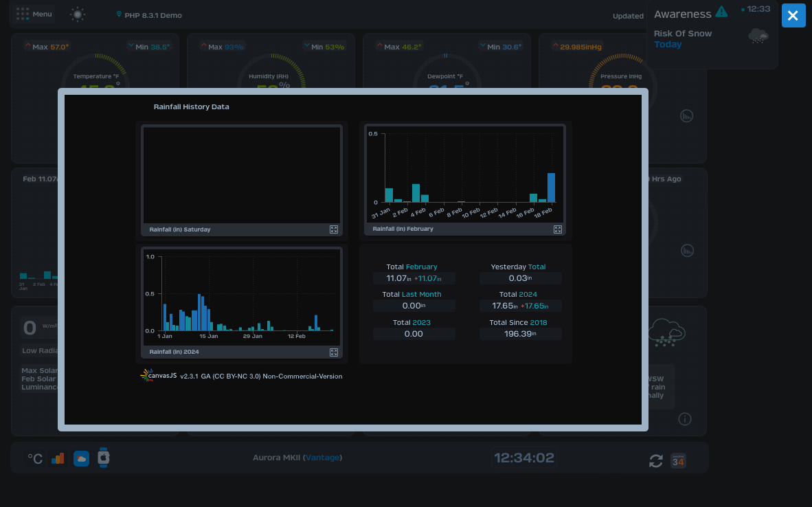Image resolution: width=812 pixels, height=507 pixels.
Task: Click the Max 93% humidity badge
Action: point(222,47)
